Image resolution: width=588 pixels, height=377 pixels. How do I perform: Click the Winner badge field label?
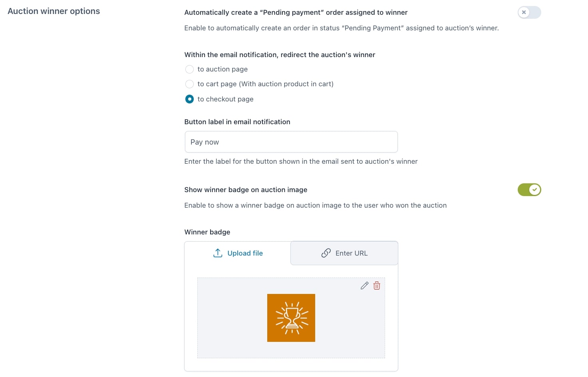coord(207,232)
